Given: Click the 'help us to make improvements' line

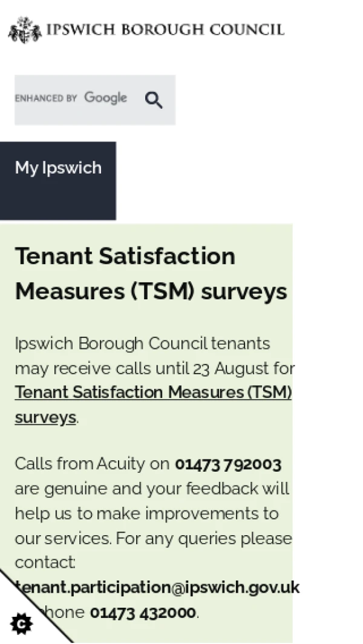Looking at the screenshot, I should tap(138, 513).
